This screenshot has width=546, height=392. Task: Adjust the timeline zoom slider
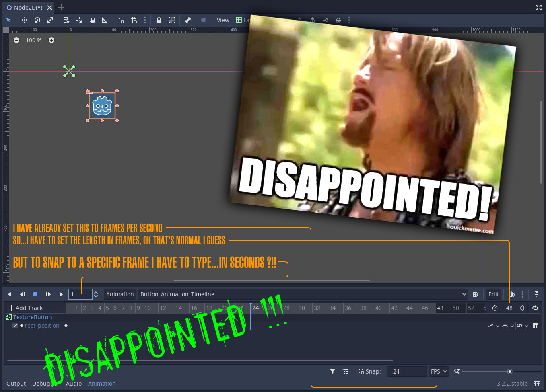[x=509, y=371]
